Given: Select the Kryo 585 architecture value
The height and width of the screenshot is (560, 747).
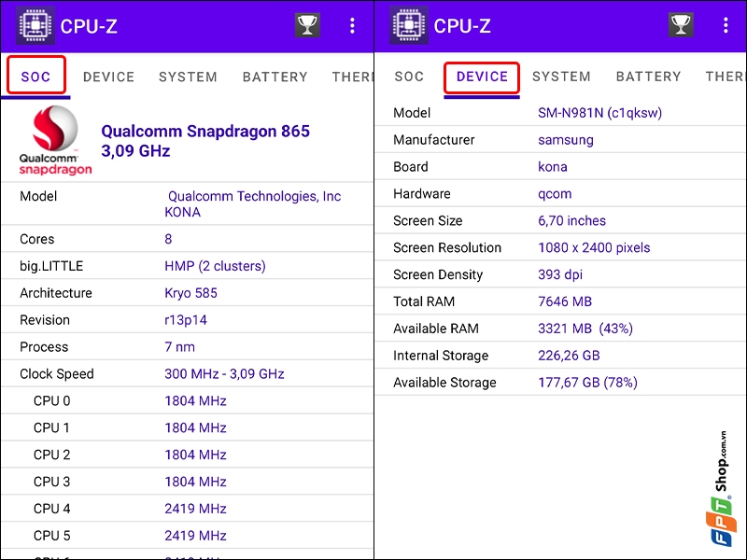Looking at the screenshot, I should [x=190, y=293].
